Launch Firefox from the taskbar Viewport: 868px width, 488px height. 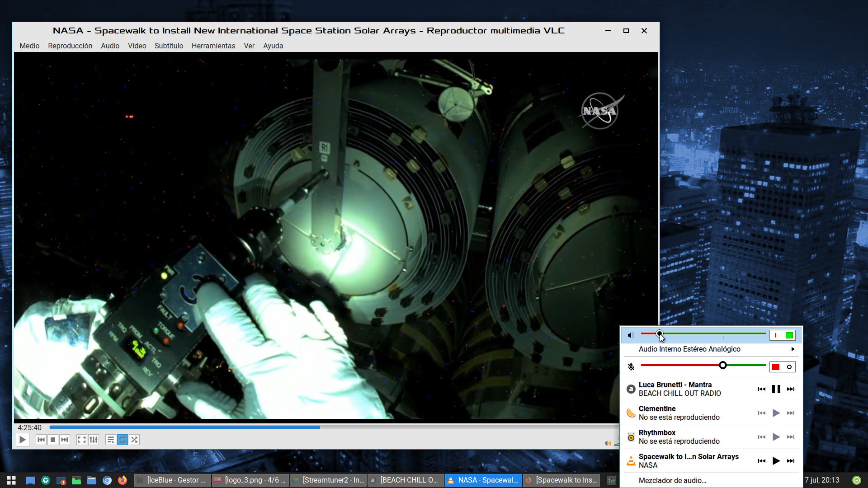tap(123, 480)
